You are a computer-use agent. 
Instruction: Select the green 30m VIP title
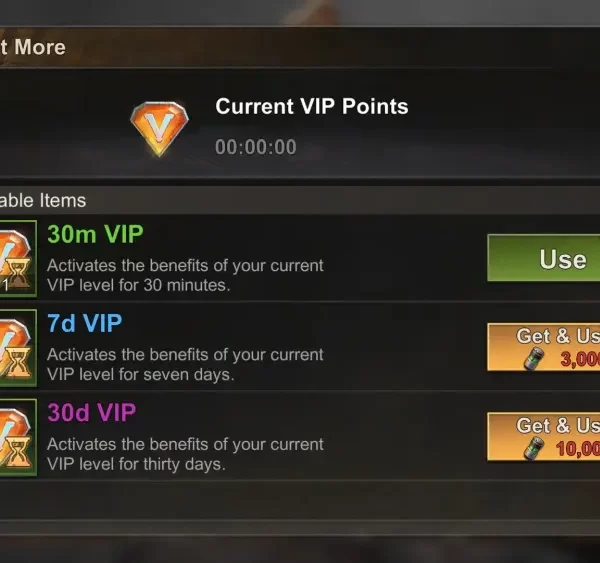click(95, 234)
